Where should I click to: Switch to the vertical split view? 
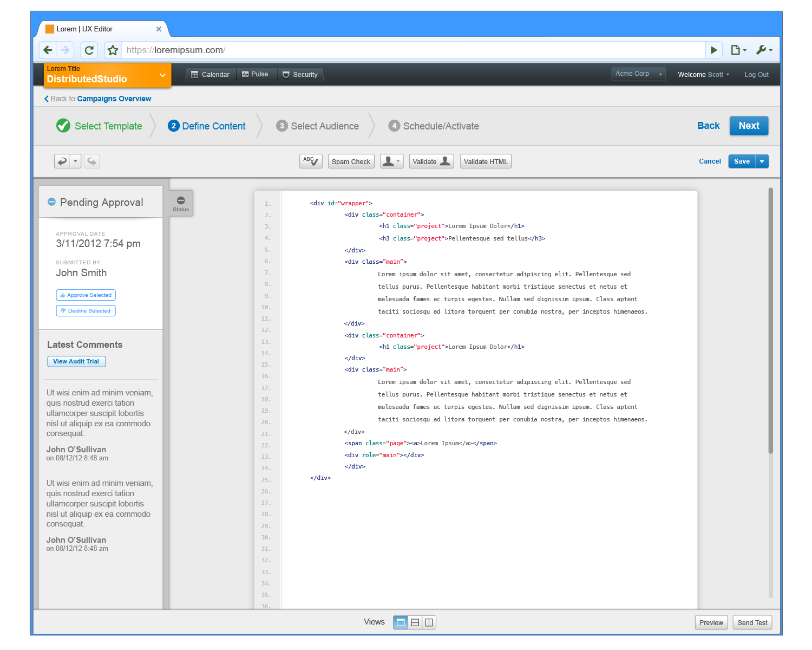429,622
